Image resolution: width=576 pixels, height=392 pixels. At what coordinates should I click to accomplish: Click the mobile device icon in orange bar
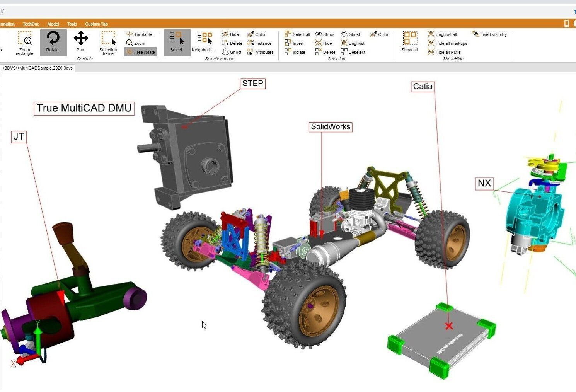coord(566,24)
